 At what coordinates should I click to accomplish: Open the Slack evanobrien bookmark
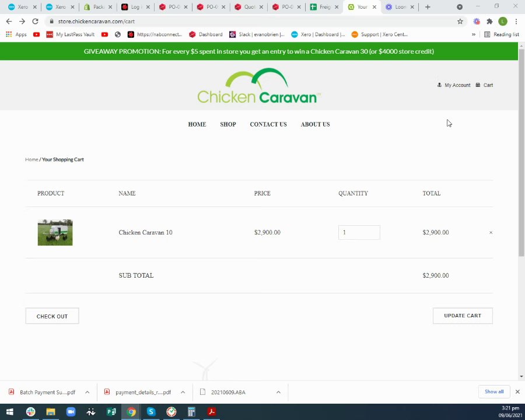257,34
